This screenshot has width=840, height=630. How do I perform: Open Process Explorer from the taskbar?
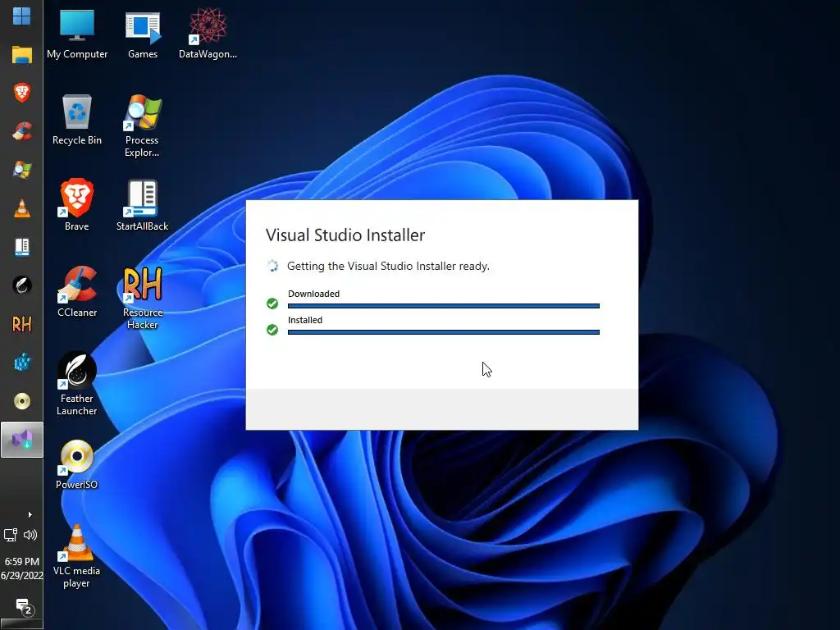click(x=22, y=170)
